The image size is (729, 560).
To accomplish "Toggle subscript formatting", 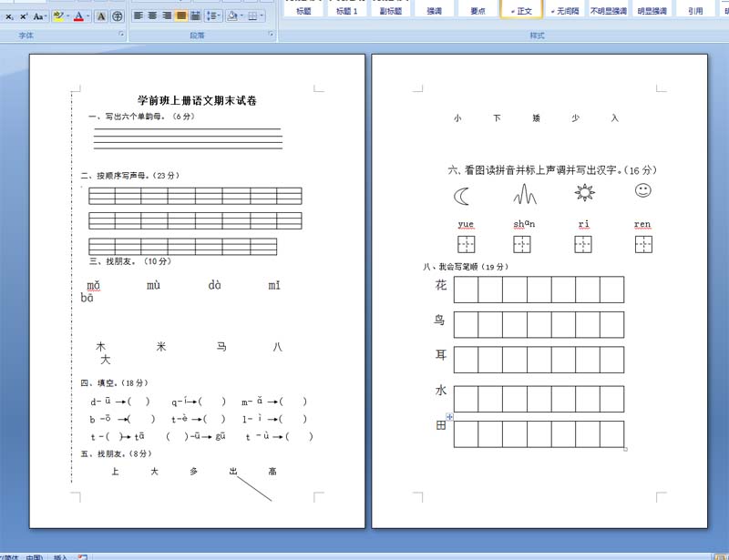I will pos(9,16).
